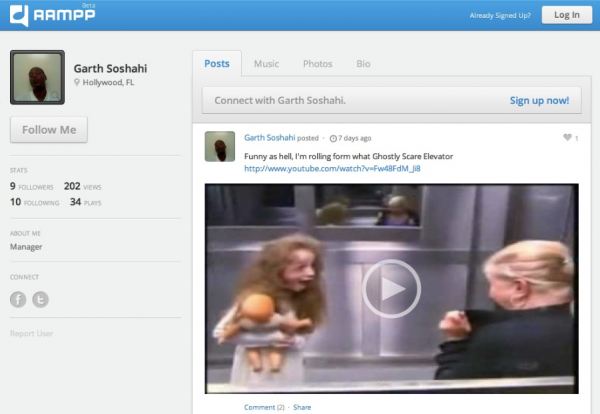The height and width of the screenshot is (414, 600).
Task: Open Twitter connect icon
Action: click(41, 300)
